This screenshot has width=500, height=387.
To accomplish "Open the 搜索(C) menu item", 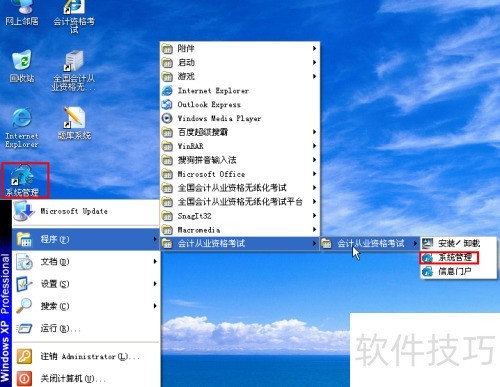I will click(x=86, y=306).
